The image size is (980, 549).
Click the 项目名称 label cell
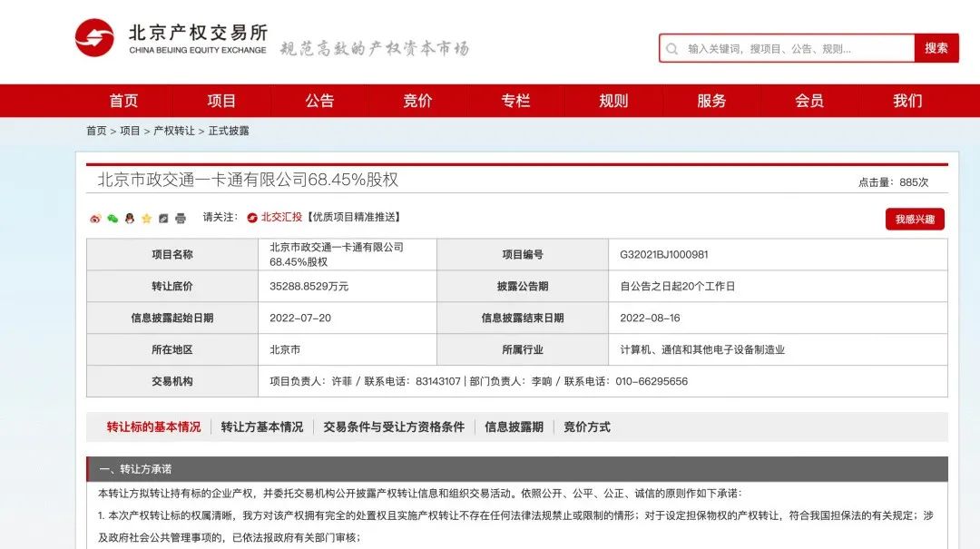(172, 254)
